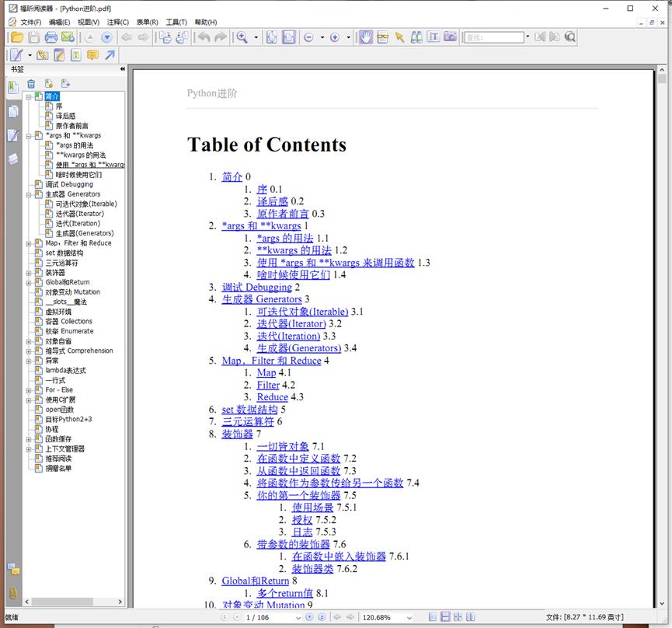672x628 pixels.
Task: Open the 文件(F) menu
Action: click(31, 22)
